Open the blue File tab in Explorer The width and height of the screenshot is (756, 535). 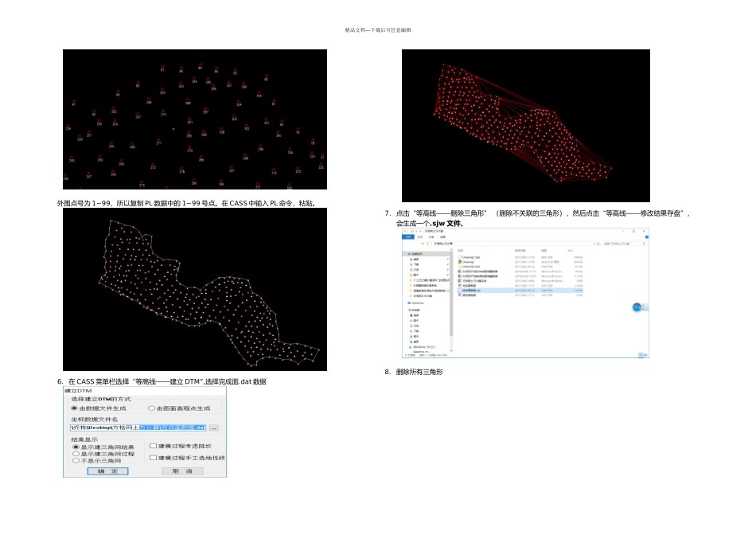tap(410, 236)
